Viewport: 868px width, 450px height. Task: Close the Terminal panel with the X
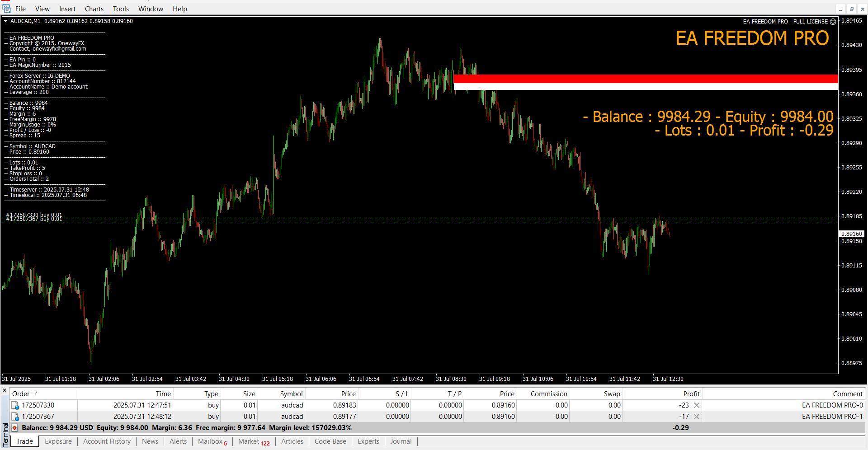[x=5, y=390]
